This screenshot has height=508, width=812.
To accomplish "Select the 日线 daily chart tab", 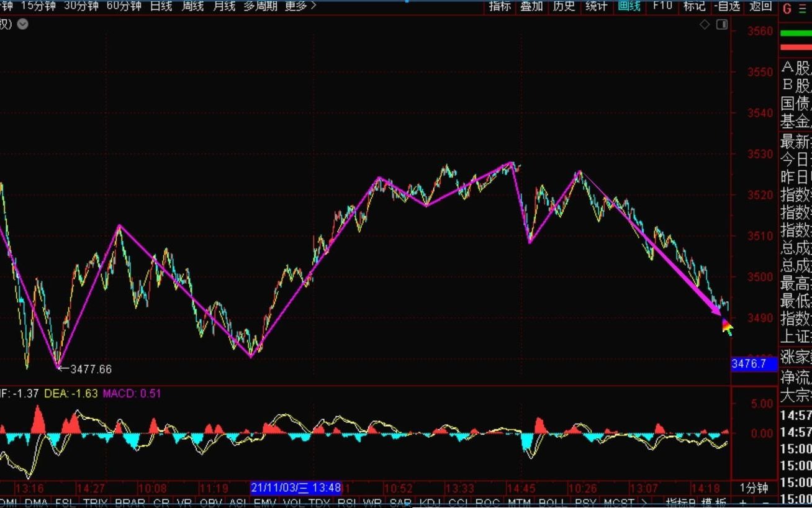I will tap(161, 6).
